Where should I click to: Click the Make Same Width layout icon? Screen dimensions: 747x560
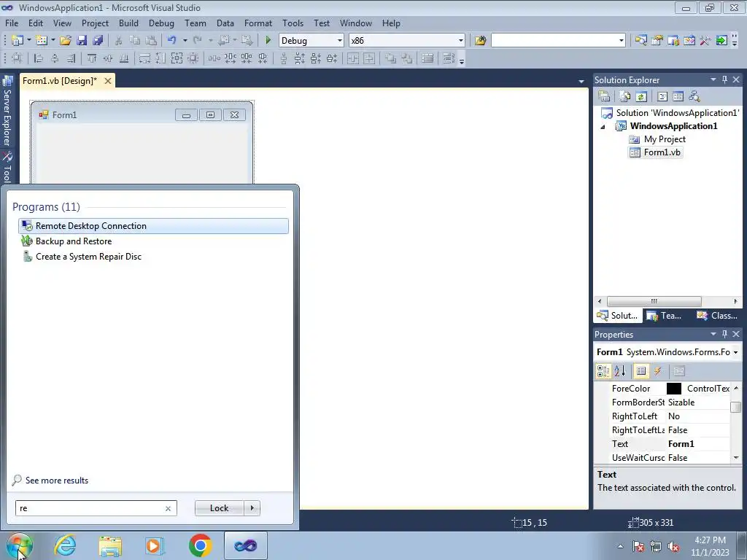click(144, 58)
